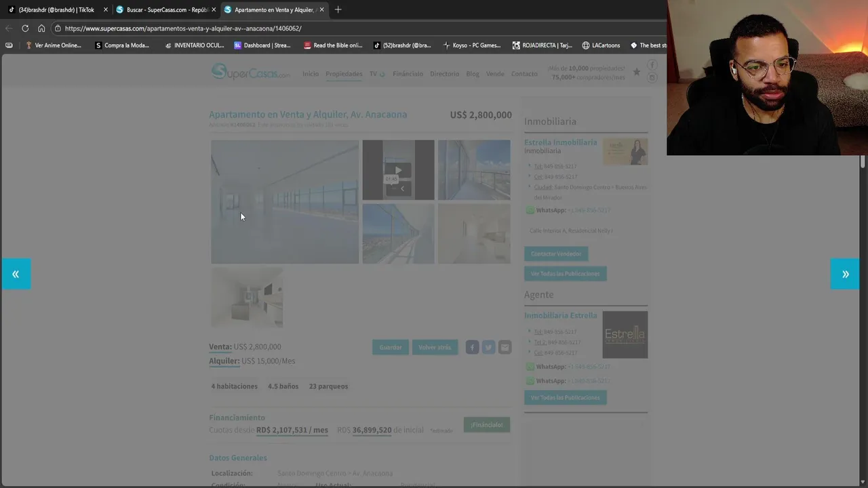
Task: Switch to the brashdr TikTok tab
Action: [x=56, y=9]
